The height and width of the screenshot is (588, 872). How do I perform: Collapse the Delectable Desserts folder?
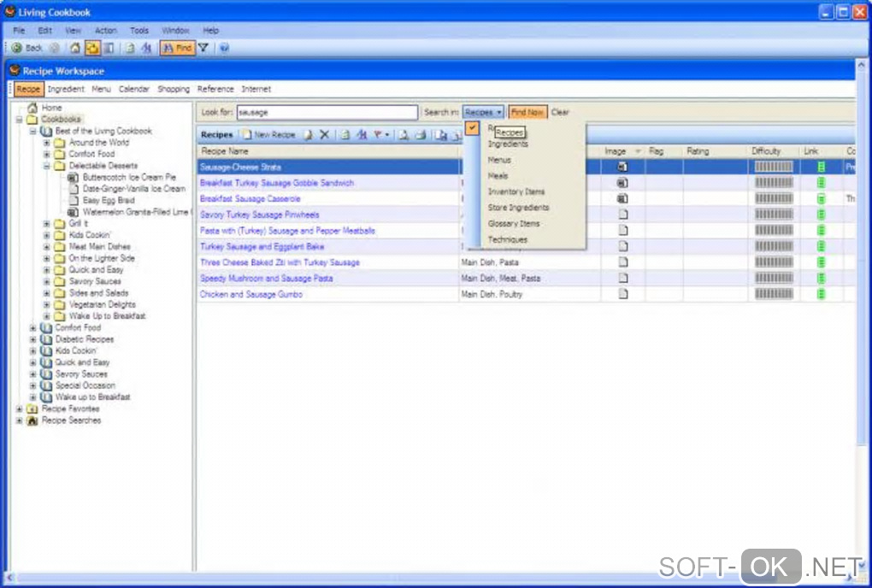click(47, 166)
